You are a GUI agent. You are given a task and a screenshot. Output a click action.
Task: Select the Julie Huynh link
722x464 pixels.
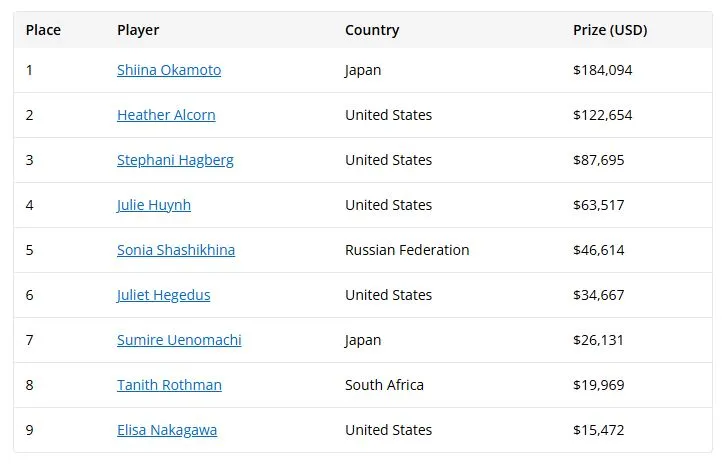point(154,205)
